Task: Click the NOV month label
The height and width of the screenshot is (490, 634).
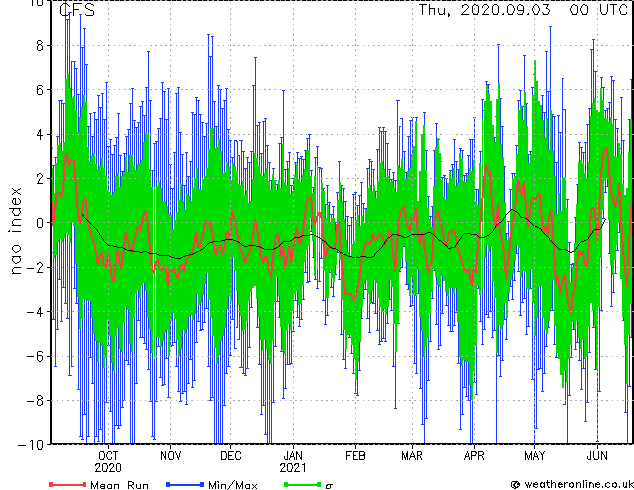Action: pyautogui.click(x=170, y=456)
